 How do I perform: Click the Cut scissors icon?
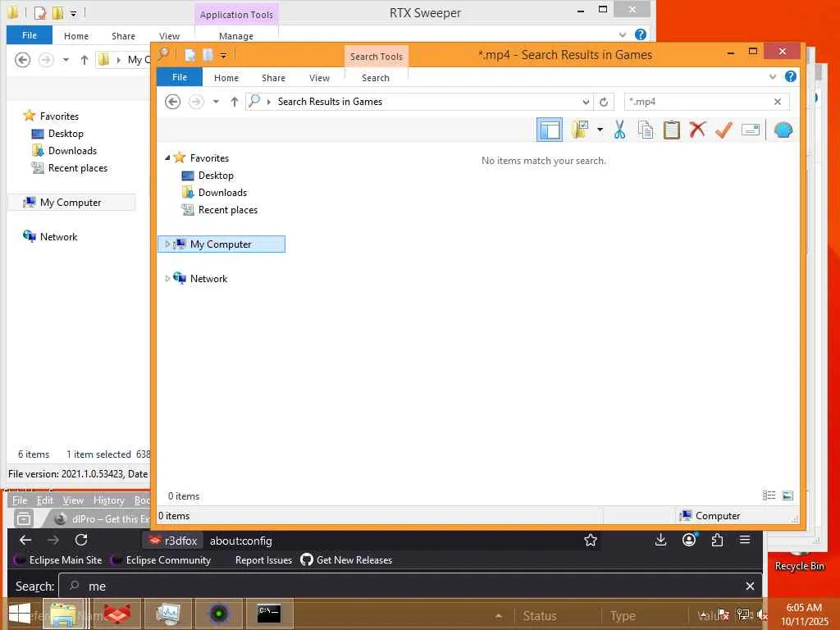620,130
